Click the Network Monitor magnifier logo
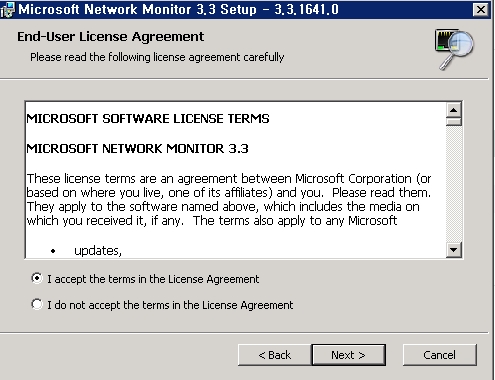 coord(455,49)
